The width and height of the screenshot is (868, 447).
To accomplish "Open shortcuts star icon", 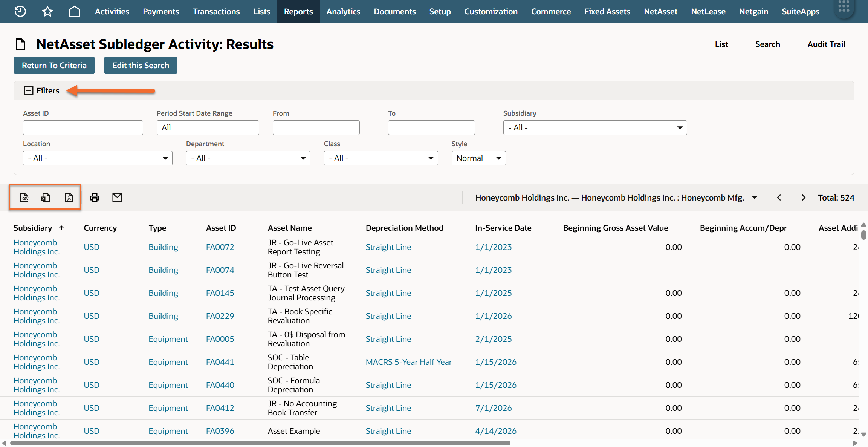I will [x=47, y=11].
